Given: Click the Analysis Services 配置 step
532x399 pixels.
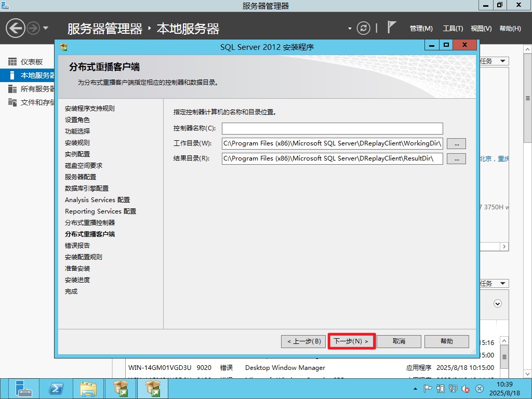Looking at the screenshot, I should coord(97,200).
